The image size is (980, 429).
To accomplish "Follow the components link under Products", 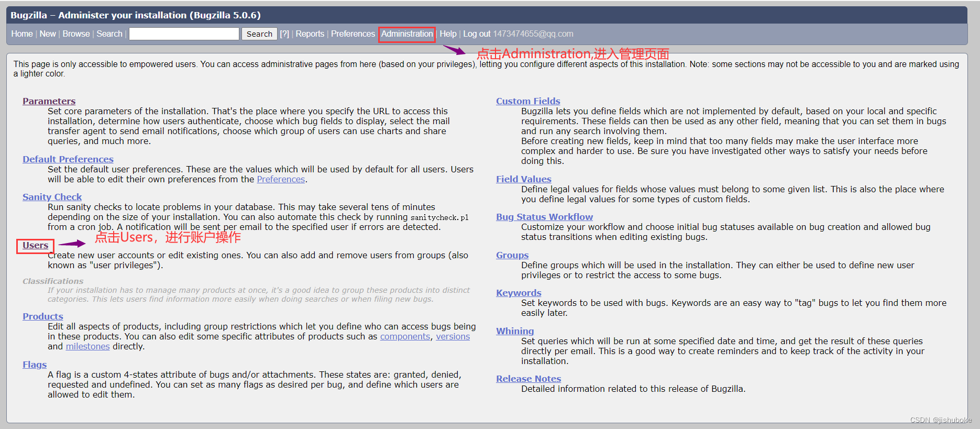I will coord(405,336).
